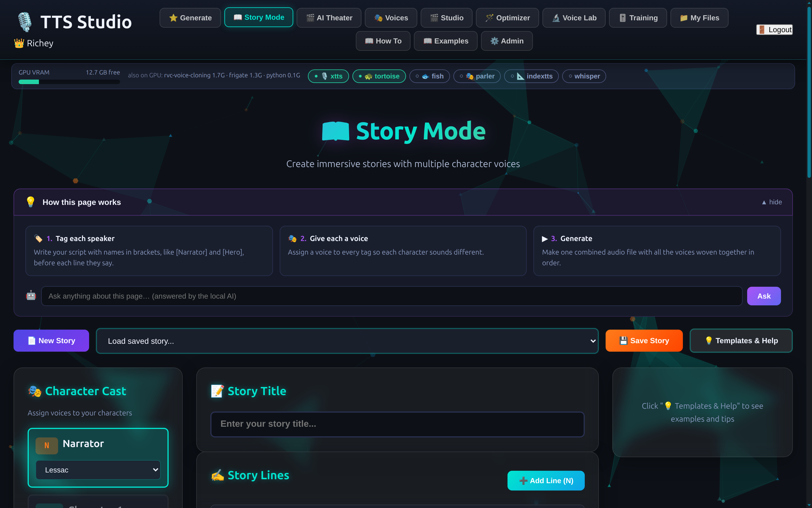Collapse help panel with hide toggle
This screenshot has height=508, width=812.
772,202
